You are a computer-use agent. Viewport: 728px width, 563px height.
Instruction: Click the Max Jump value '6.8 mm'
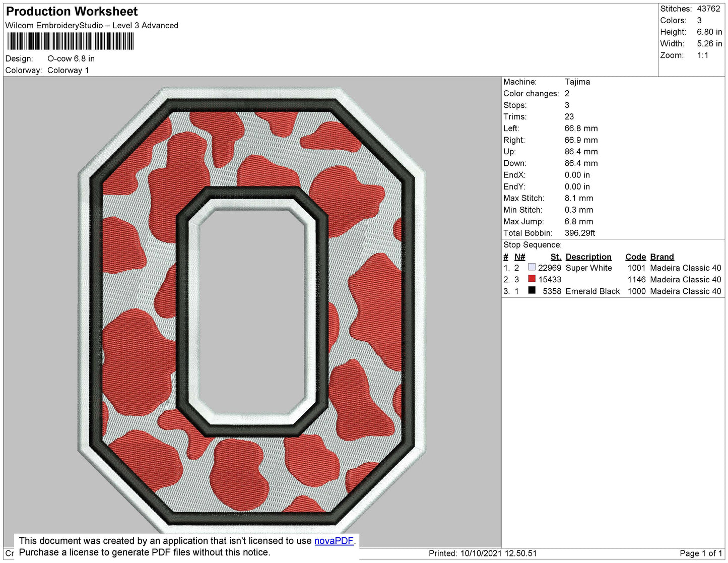pos(579,221)
